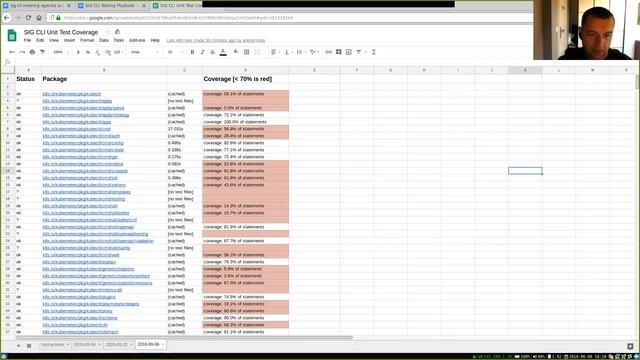640x360 pixels.
Task: Undo the last edit in the Sheets toolbar
Action: 12,52
